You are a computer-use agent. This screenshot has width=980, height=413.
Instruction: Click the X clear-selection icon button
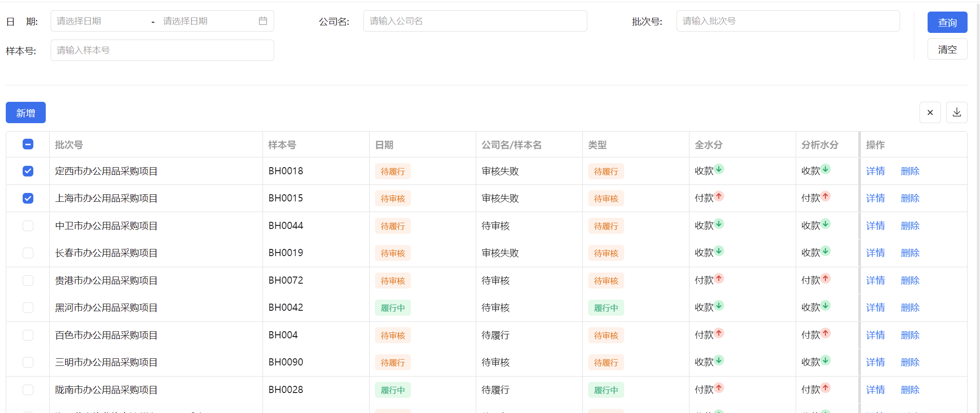tap(930, 112)
